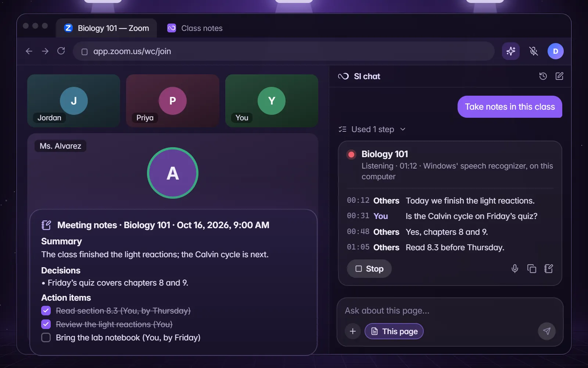This screenshot has width=588, height=368.
Task: Toggle the sparkle assistant icon in toolbar
Action: point(511,51)
